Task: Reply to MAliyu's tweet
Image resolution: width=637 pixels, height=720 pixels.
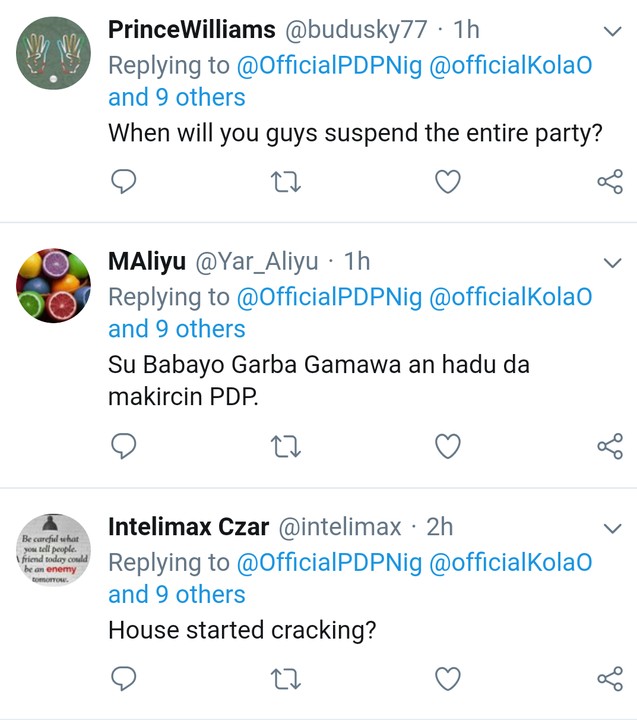Action: [x=124, y=445]
